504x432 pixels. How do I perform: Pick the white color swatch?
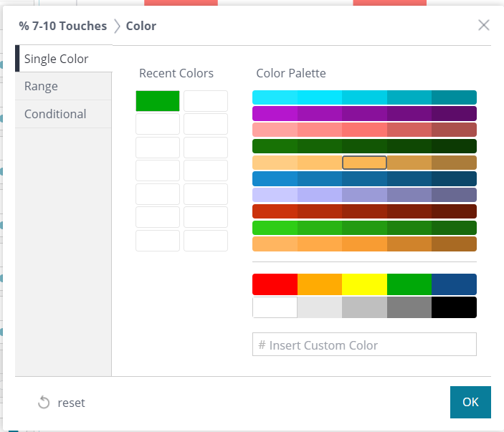pyautogui.click(x=275, y=307)
